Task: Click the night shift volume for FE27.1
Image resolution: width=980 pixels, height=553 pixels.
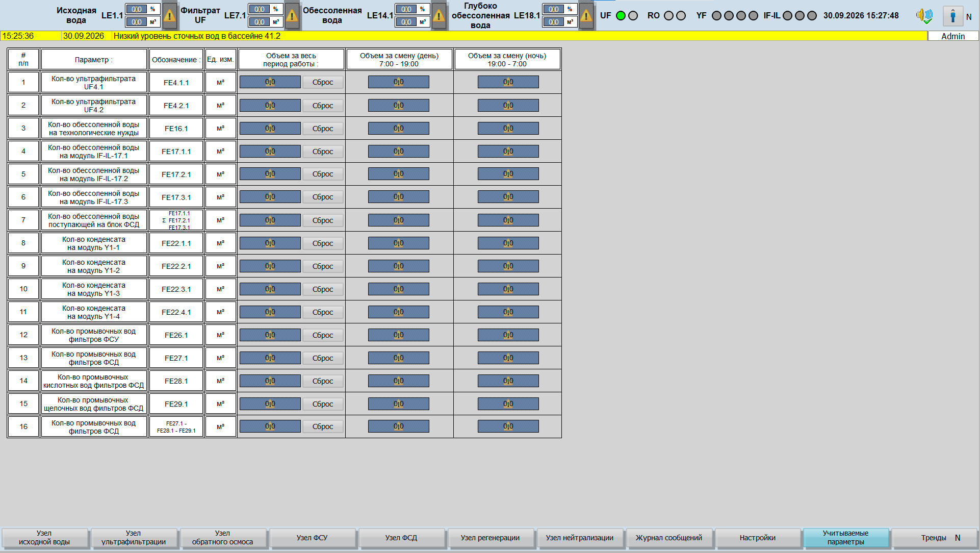Action: [508, 358]
